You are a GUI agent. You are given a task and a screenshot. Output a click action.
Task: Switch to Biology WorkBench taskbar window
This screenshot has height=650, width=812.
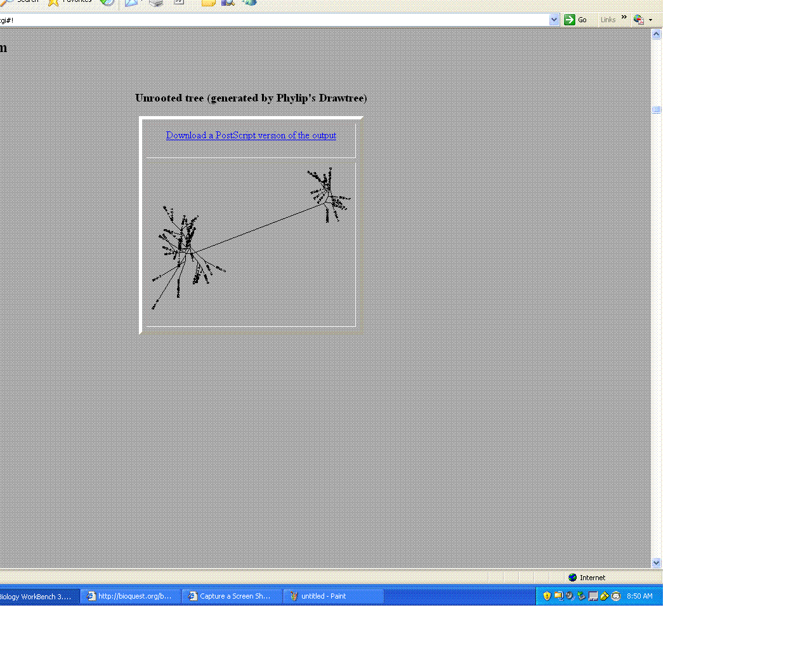coord(37,597)
